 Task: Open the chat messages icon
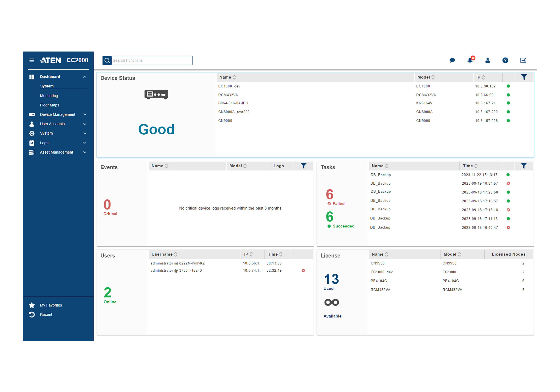tap(452, 60)
